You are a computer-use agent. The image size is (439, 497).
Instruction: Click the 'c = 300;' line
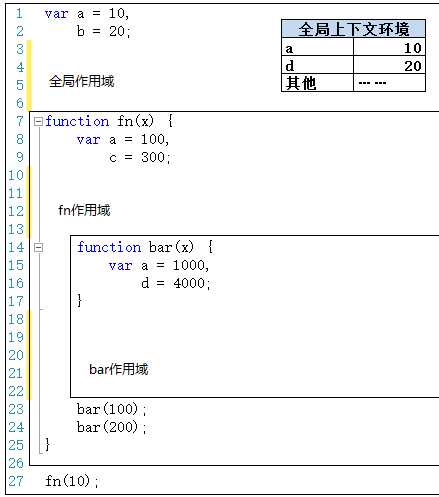(x=140, y=157)
